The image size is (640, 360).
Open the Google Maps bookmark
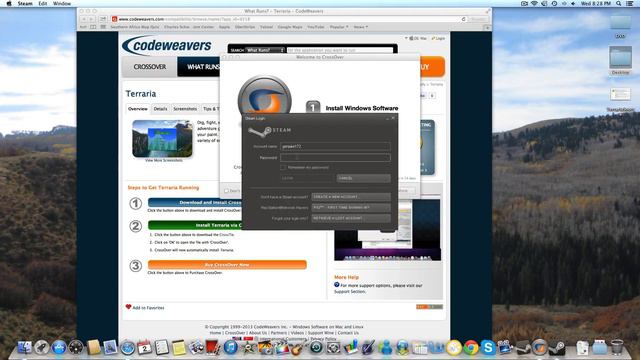(290, 27)
